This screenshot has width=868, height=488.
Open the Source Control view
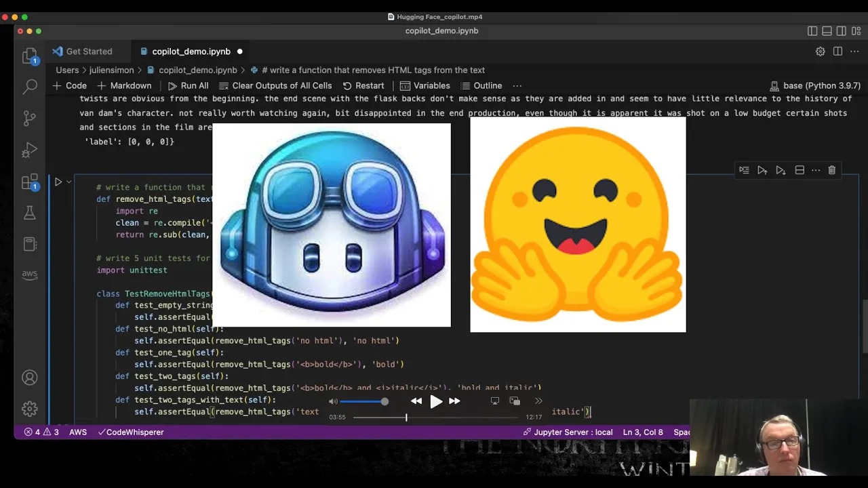tap(30, 119)
